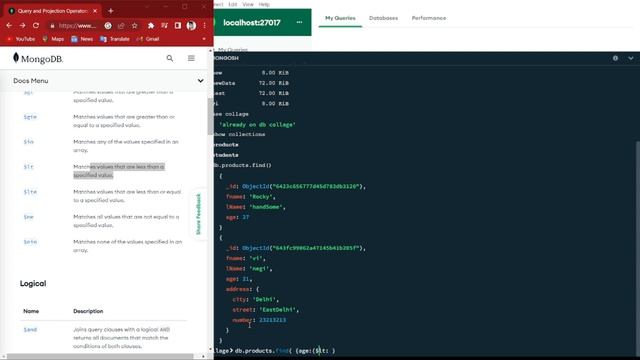Click the street 'EastDelhi' value
Image resolution: width=640 pixels, height=360 pixels.
click(x=279, y=310)
